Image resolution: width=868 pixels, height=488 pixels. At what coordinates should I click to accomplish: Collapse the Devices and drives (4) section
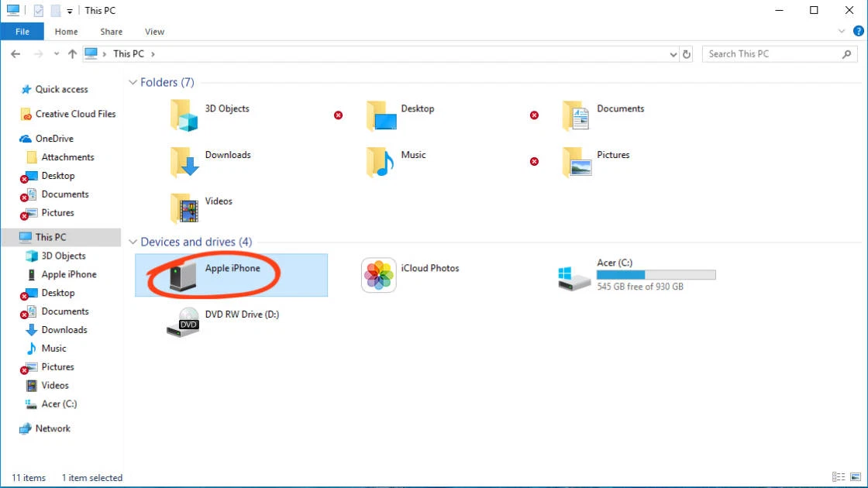(x=133, y=242)
